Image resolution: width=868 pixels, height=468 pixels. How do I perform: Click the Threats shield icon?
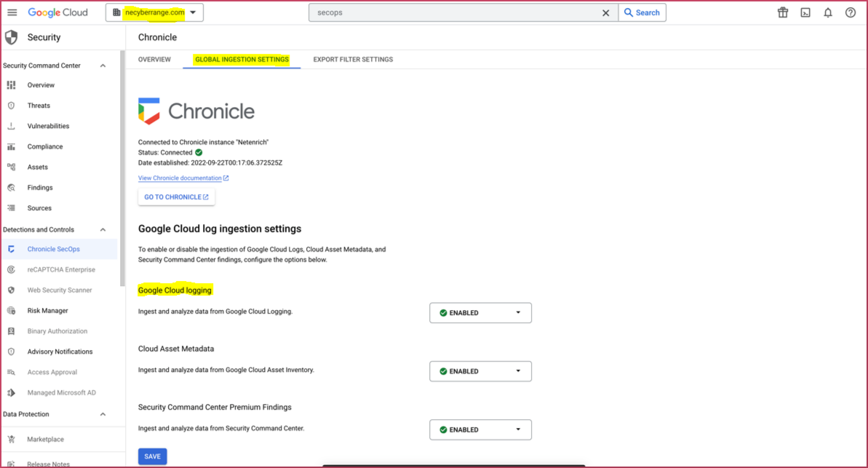coord(11,106)
